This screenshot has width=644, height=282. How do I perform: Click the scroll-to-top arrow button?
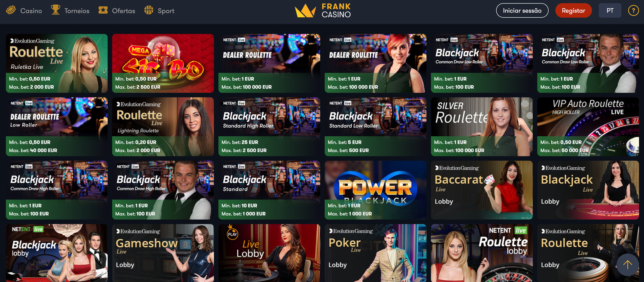[x=628, y=265]
